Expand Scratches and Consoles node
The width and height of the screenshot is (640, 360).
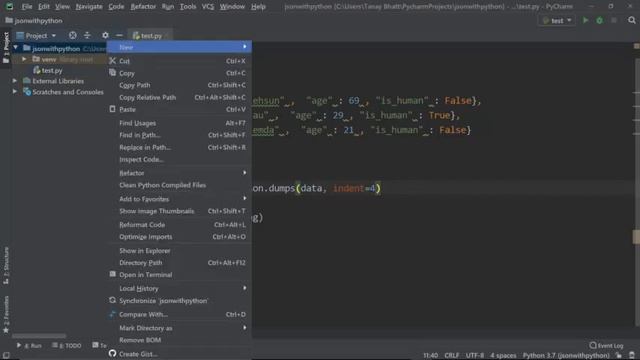15,92
